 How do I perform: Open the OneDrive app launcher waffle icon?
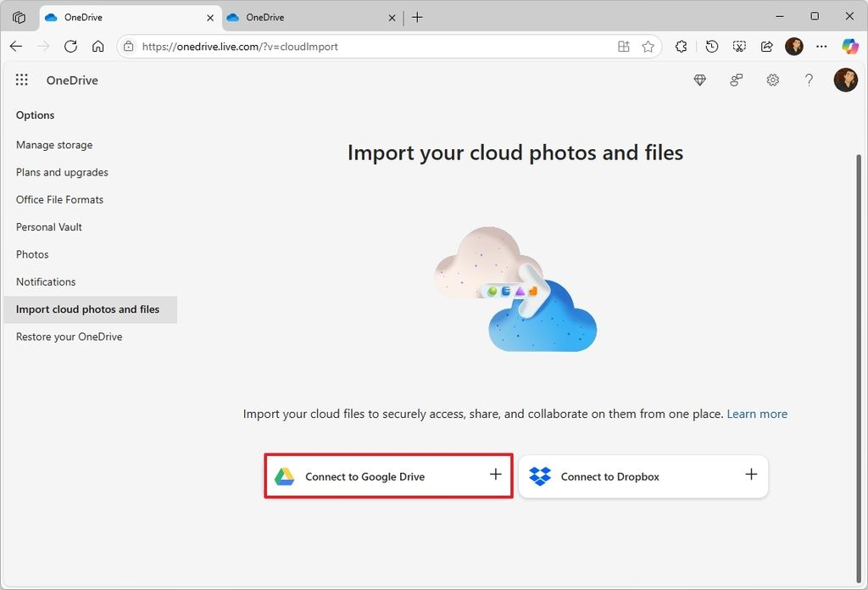pos(22,80)
